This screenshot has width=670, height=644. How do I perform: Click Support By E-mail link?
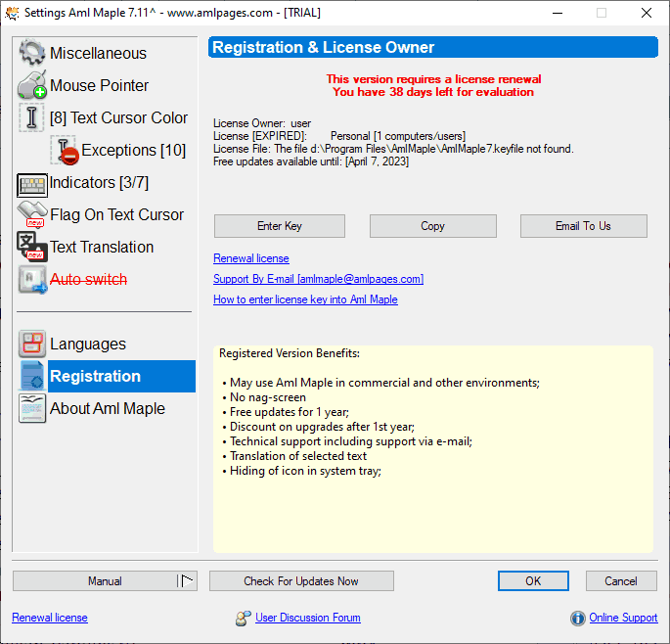318,279
